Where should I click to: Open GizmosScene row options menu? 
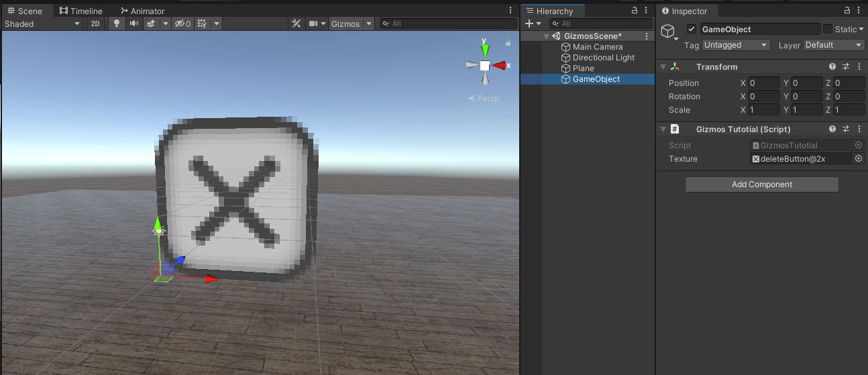[647, 36]
